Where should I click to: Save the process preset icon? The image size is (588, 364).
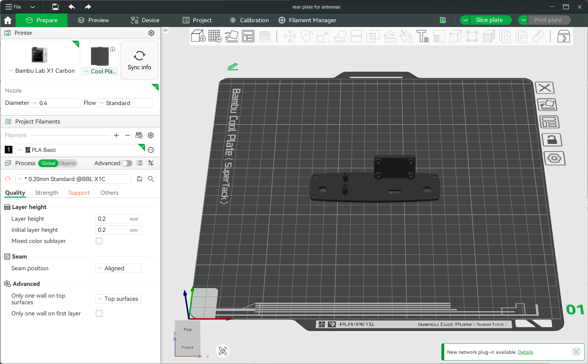pyautogui.click(x=139, y=179)
